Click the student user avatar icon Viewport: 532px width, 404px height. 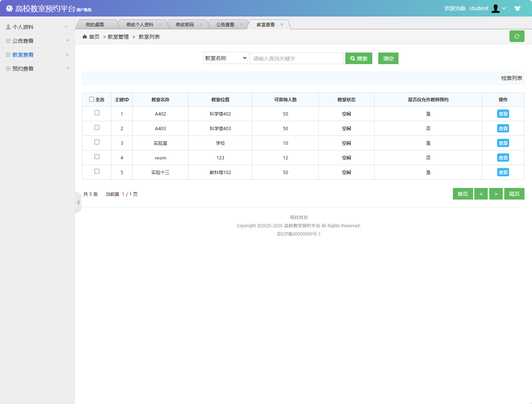[x=496, y=8]
